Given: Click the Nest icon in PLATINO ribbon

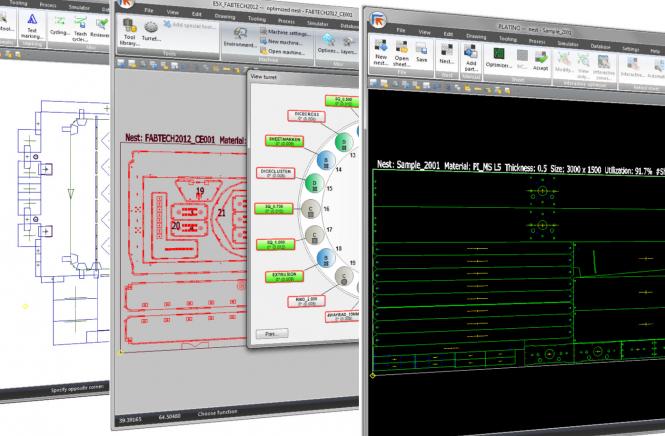Looking at the screenshot, I should coord(446,54).
